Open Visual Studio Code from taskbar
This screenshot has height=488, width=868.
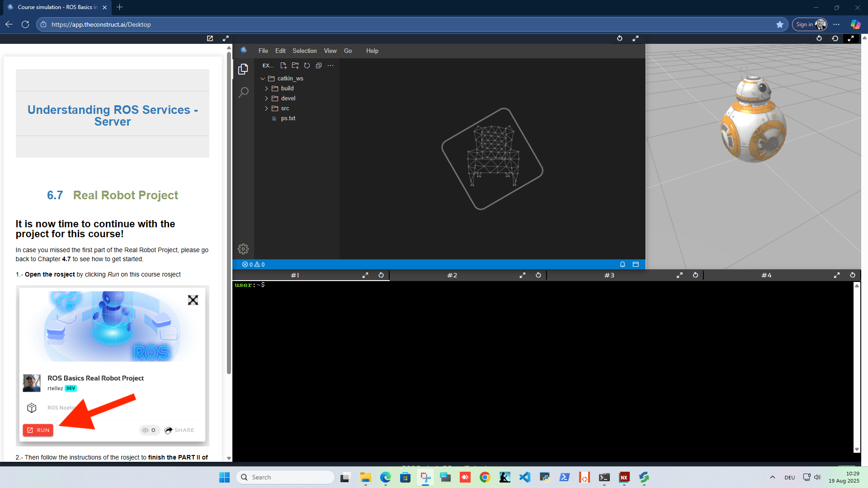(524, 477)
